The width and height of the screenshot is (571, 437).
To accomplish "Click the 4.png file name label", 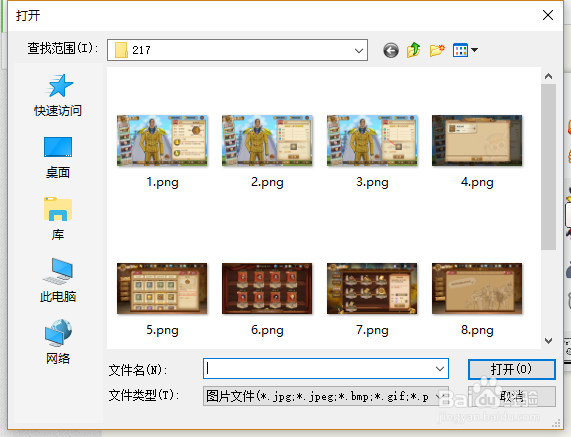I will coord(477,182).
